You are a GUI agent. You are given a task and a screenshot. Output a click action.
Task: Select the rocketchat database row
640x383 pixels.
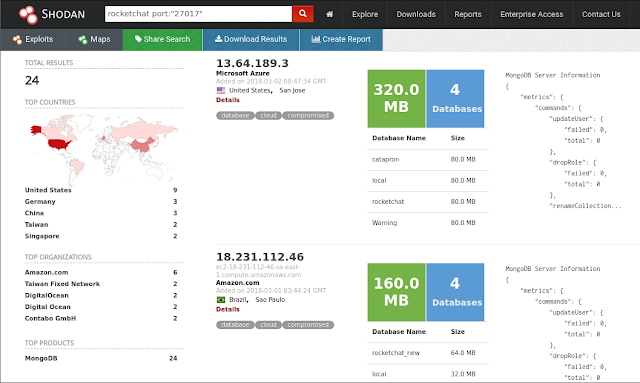coord(428,202)
